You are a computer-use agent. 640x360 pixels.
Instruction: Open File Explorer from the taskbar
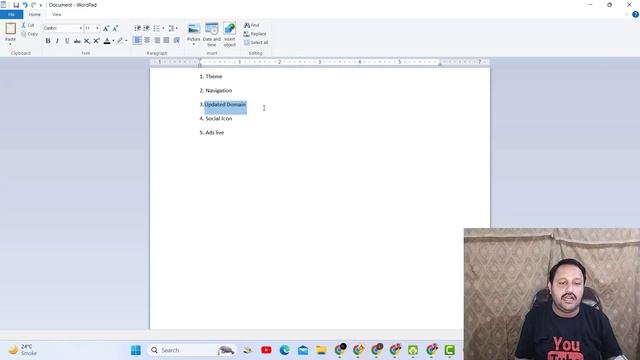(321, 350)
